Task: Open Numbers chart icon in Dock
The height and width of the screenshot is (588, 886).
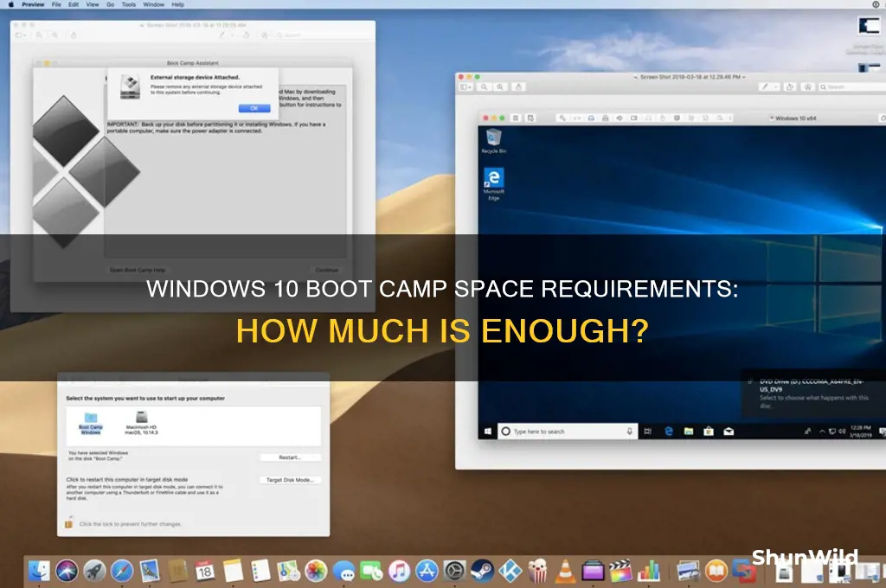Action: (649, 571)
